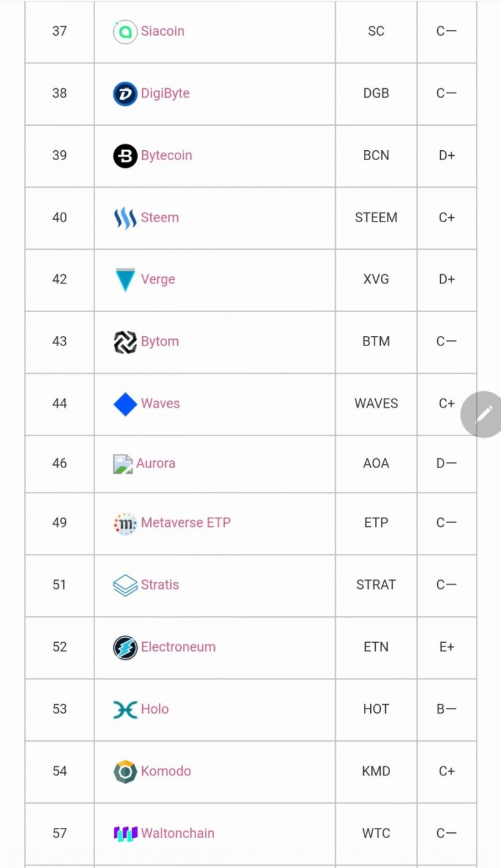Click the Bytecoin logo icon
The image size is (501, 868).
125,156
